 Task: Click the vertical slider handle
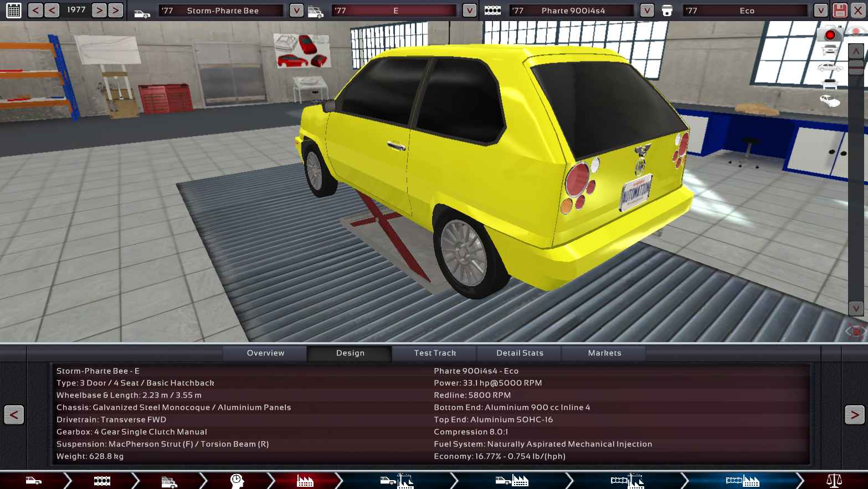pos(856,67)
